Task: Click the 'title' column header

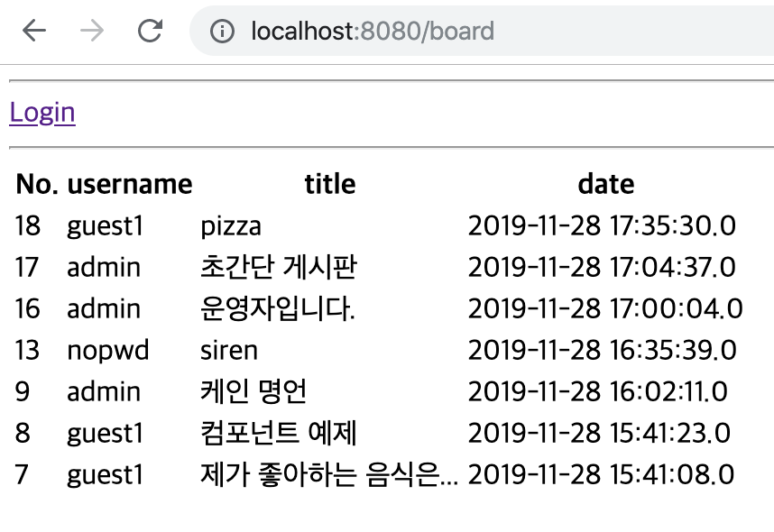Action: pos(329,184)
